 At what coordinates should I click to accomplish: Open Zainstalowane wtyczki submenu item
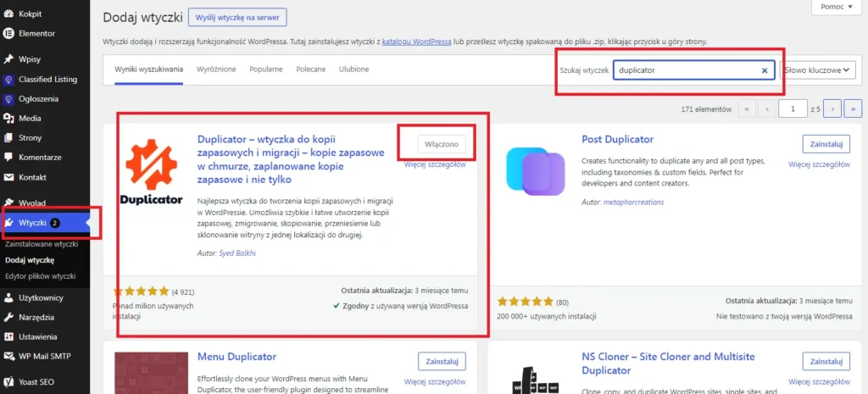(x=42, y=244)
